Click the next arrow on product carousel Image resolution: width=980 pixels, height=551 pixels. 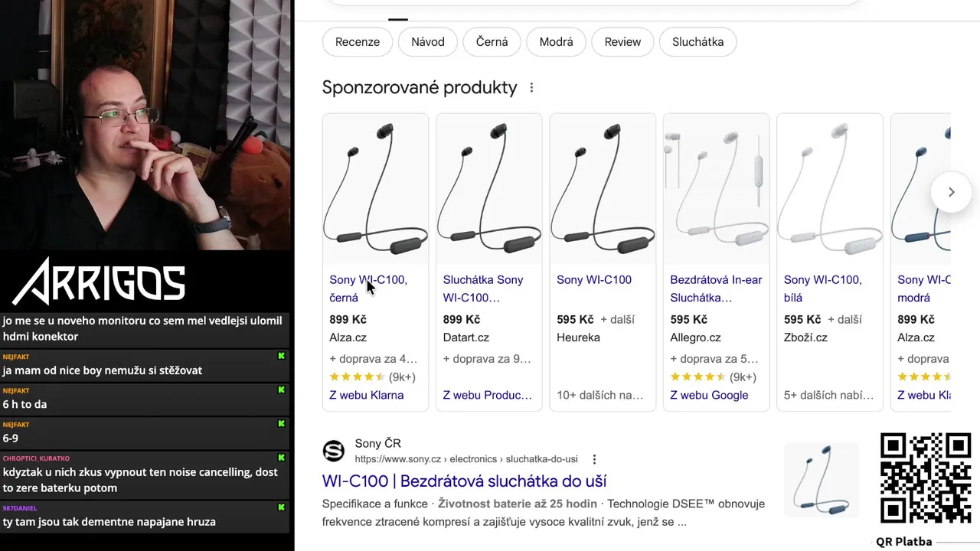click(x=951, y=192)
